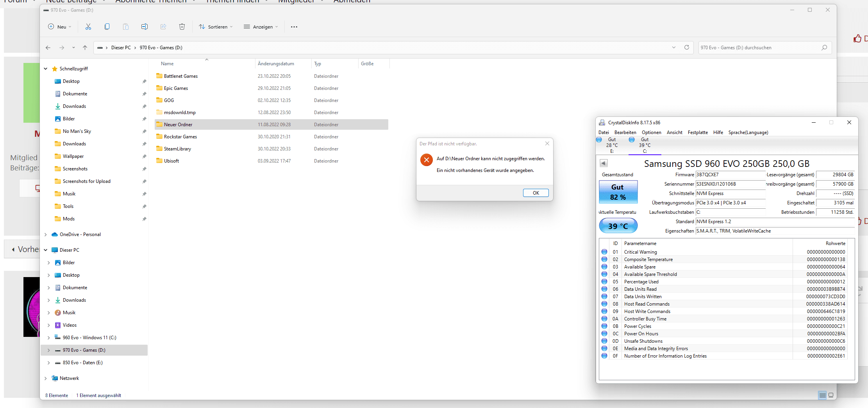This screenshot has height=408, width=868.
Task: Select the Epic Games folder icon
Action: pos(159,88)
